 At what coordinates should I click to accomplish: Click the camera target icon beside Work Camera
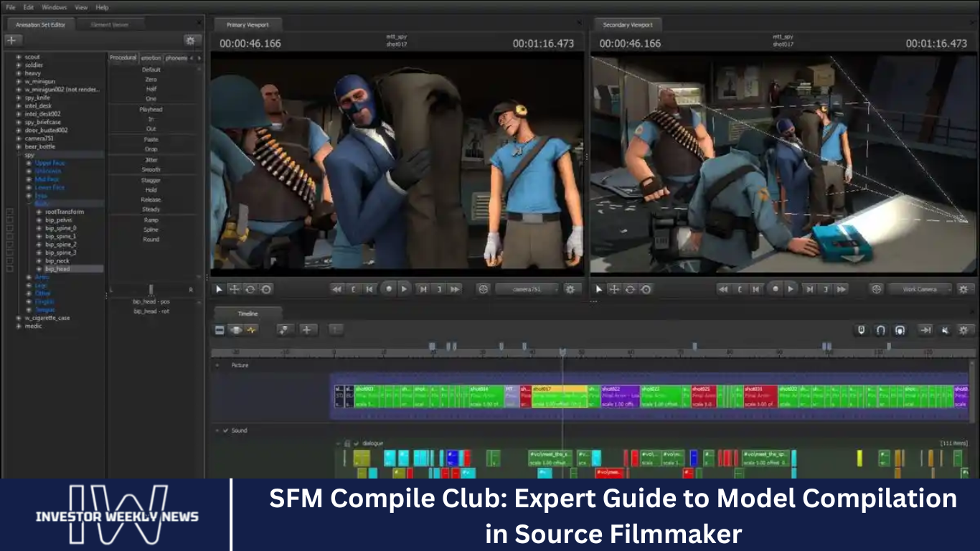click(876, 289)
